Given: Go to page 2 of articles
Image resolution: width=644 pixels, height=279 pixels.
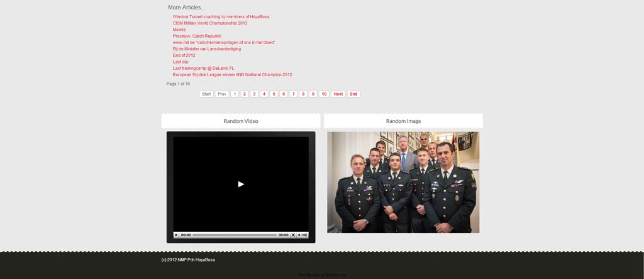Looking at the screenshot, I should [245, 94].
